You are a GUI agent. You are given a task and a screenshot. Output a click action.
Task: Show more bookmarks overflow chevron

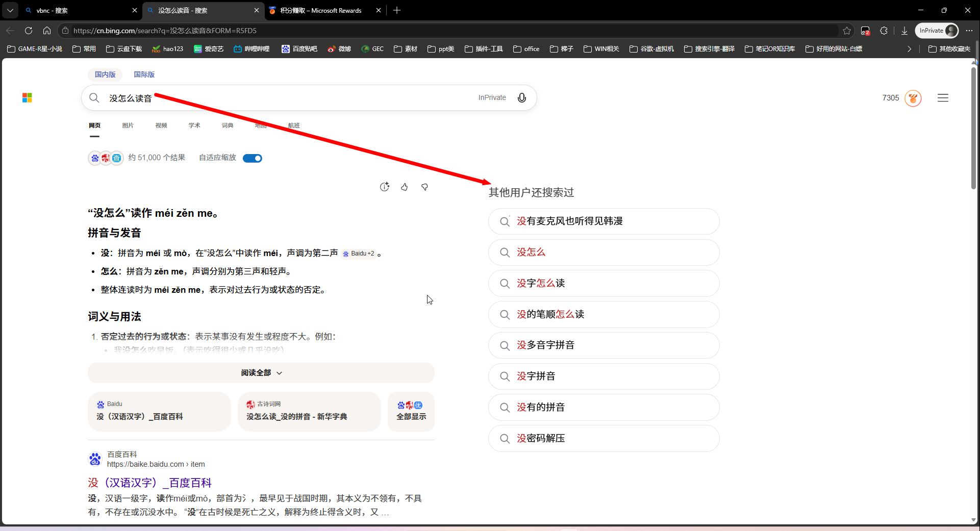tap(909, 49)
